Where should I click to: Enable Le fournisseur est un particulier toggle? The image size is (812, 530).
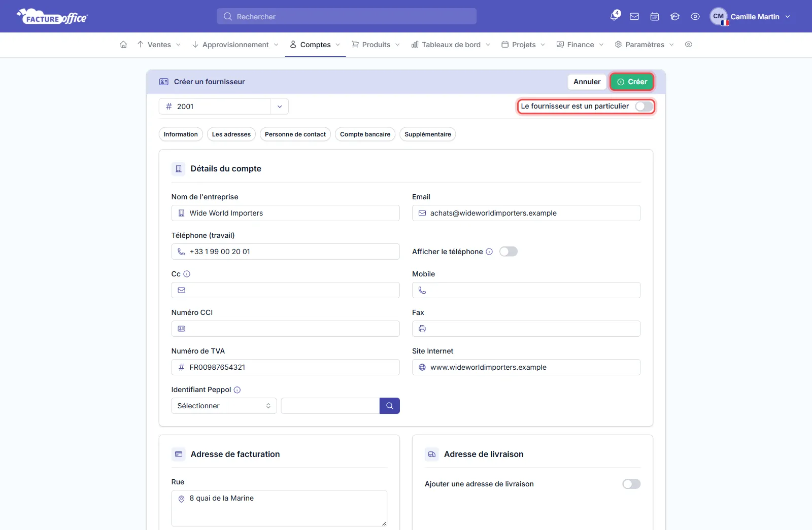pyautogui.click(x=644, y=107)
